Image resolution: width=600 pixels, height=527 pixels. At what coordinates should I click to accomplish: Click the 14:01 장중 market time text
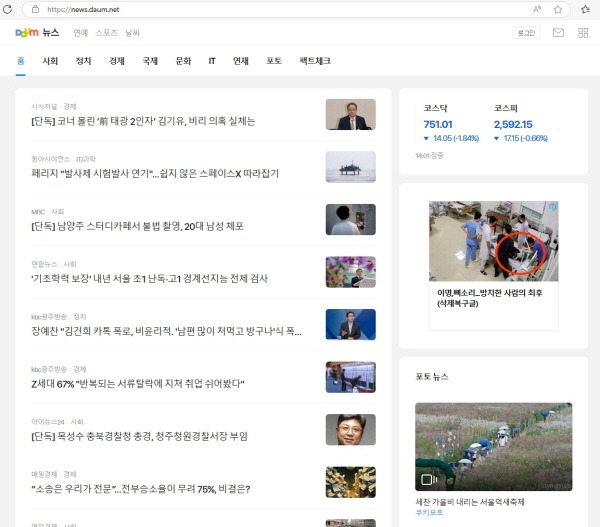pos(429,155)
